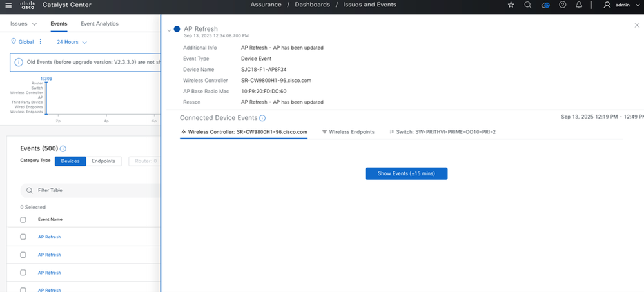Click Assurance in the breadcrumb
The height and width of the screenshot is (292, 644).
tap(266, 5)
